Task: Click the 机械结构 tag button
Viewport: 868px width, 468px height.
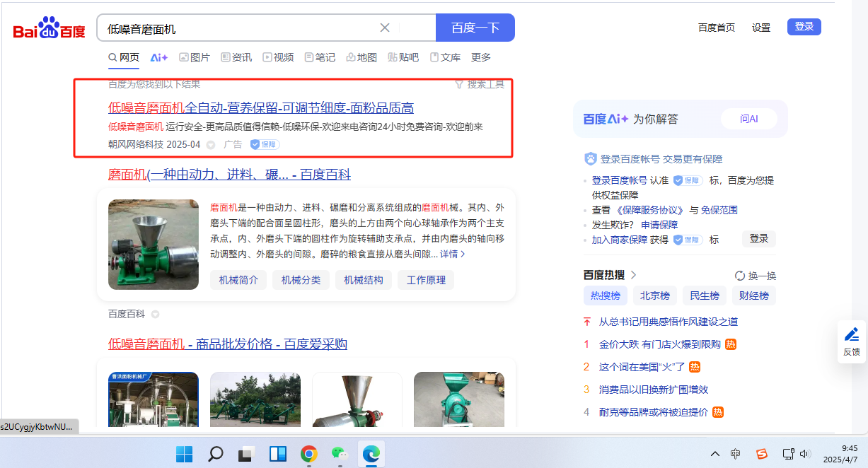Action: pyautogui.click(x=364, y=280)
